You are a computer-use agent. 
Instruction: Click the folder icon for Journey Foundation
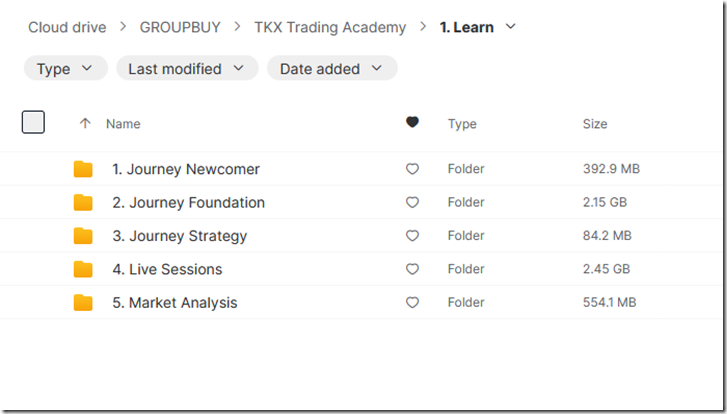click(x=83, y=203)
